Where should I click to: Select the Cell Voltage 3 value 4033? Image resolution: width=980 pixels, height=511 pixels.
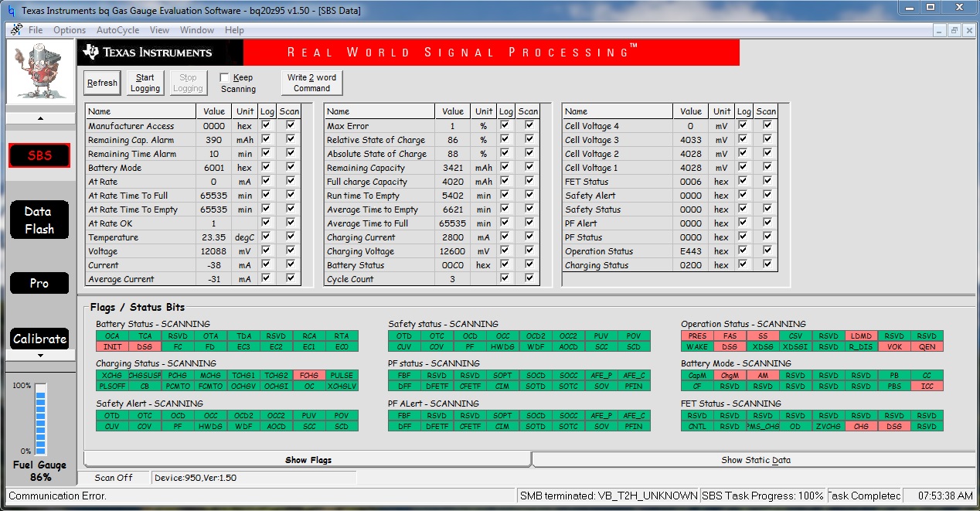(691, 139)
